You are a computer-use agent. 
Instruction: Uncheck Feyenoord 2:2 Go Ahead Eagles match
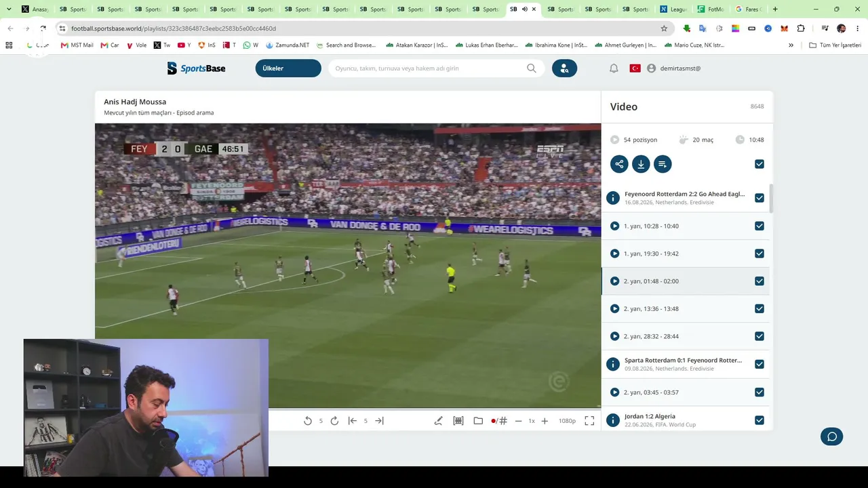(x=759, y=198)
